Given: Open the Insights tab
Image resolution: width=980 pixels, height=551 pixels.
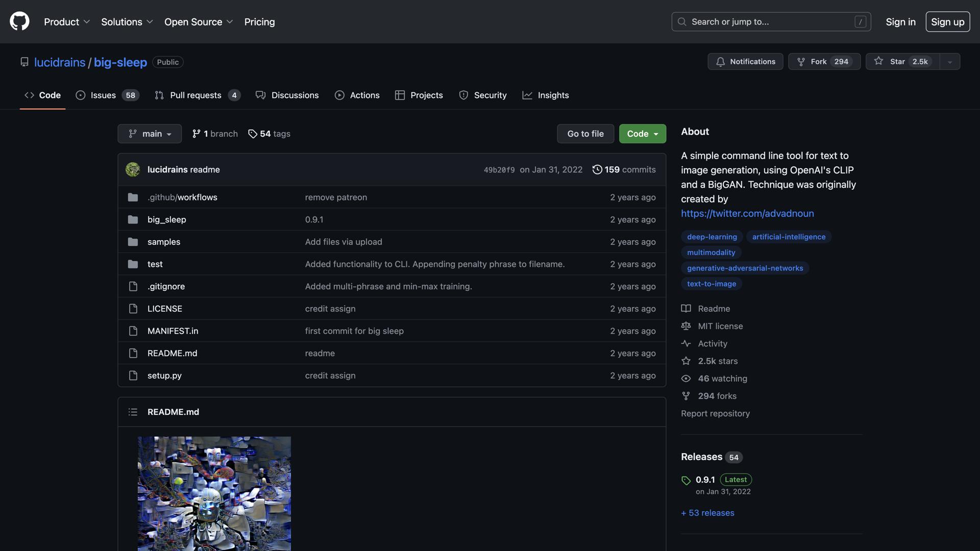Looking at the screenshot, I should (x=546, y=95).
